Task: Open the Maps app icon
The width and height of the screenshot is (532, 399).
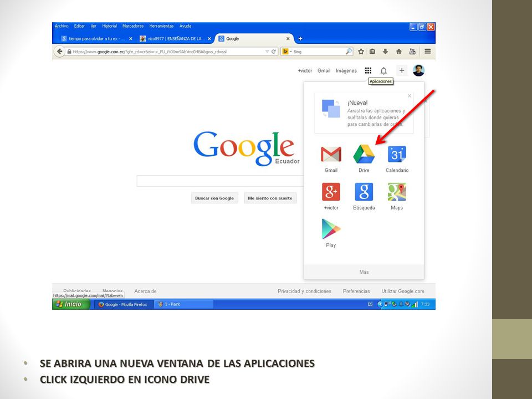Action: (397, 192)
